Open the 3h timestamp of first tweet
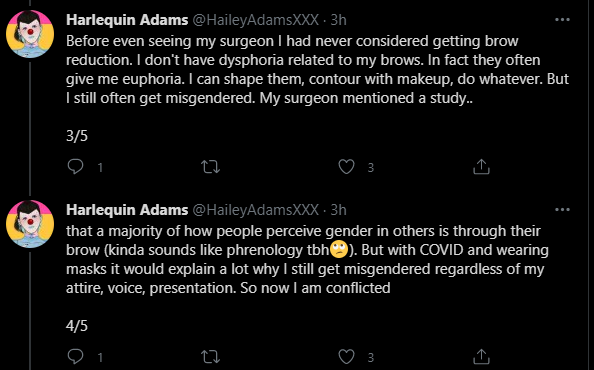The image size is (594, 370). 338,20
